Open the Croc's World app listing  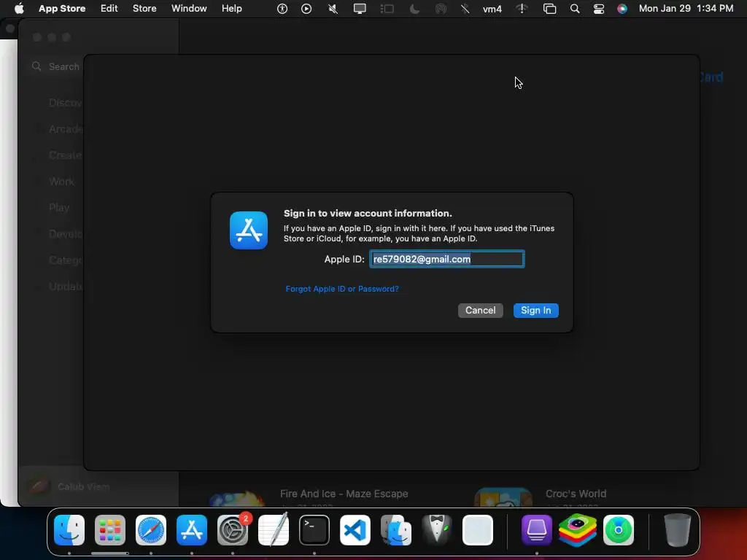576,494
